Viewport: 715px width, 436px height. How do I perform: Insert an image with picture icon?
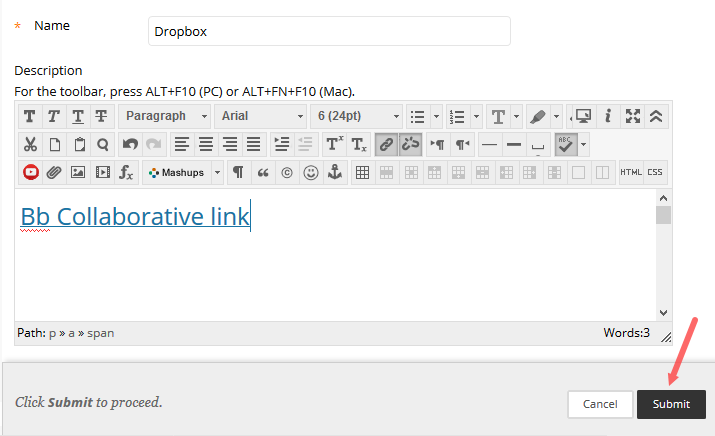click(x=78, y=172)
